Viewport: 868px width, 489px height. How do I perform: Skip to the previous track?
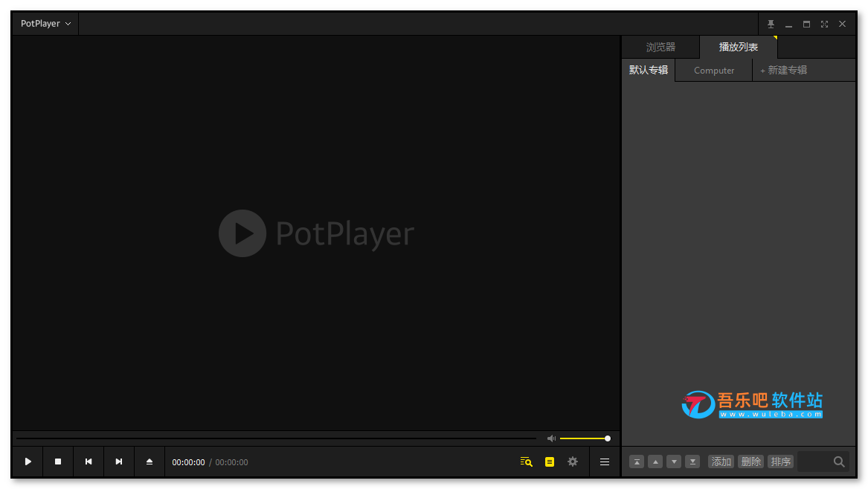(x=89, y=462)
